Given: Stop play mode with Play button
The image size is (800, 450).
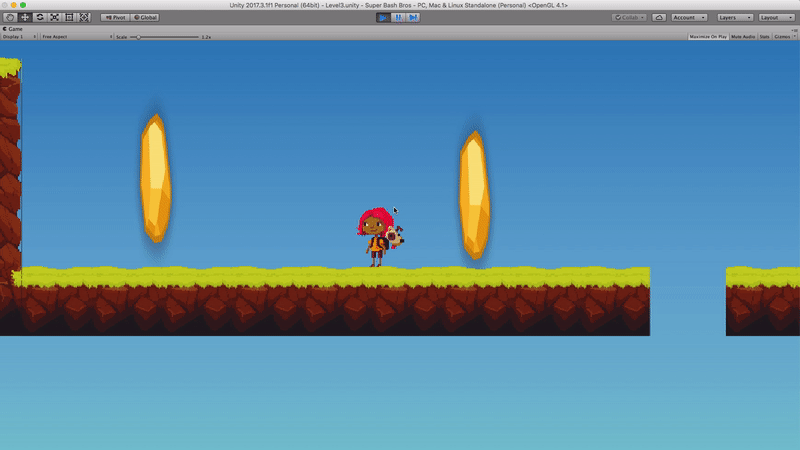Looking at the screenshot, I should (x=385, y=17).
